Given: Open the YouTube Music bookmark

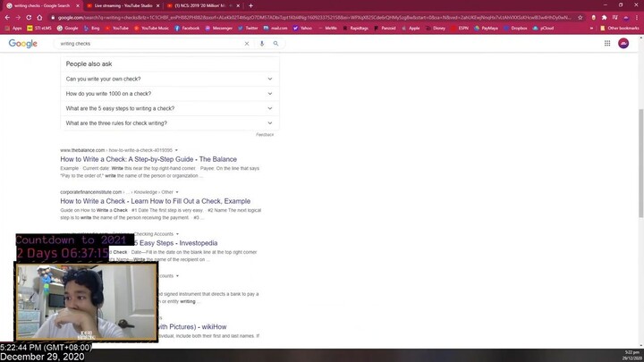Looking at the screenshot, I should (151, 29).
